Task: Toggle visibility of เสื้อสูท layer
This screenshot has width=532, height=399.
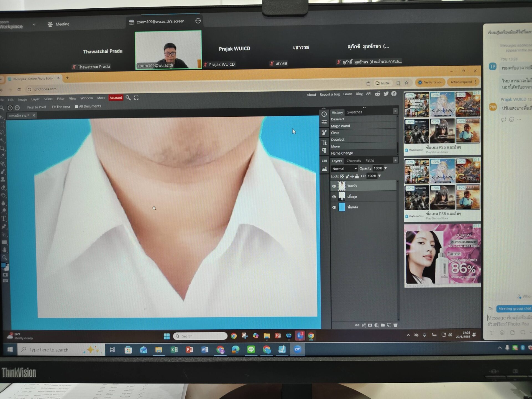Action: click(x=334, y=197)
